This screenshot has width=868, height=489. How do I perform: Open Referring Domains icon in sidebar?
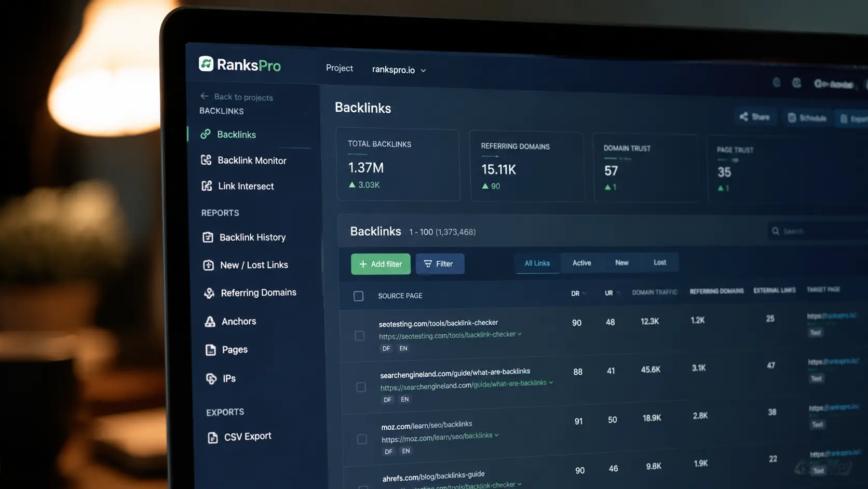(x=209, y=293)
